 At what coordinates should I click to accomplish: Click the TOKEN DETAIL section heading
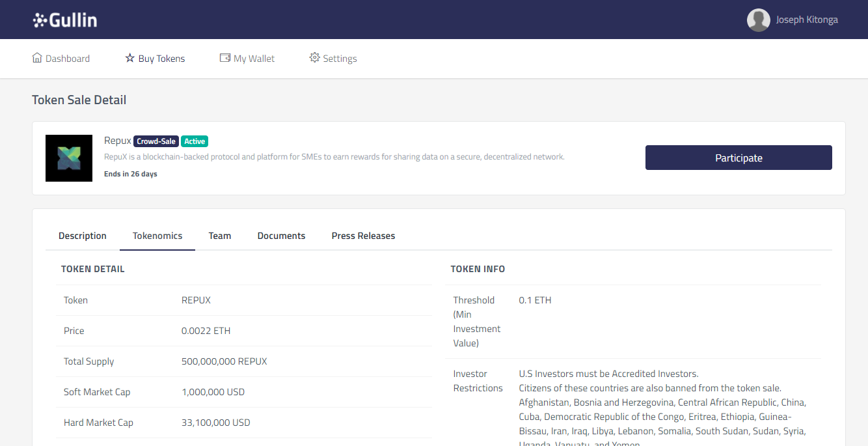[93, 269]
